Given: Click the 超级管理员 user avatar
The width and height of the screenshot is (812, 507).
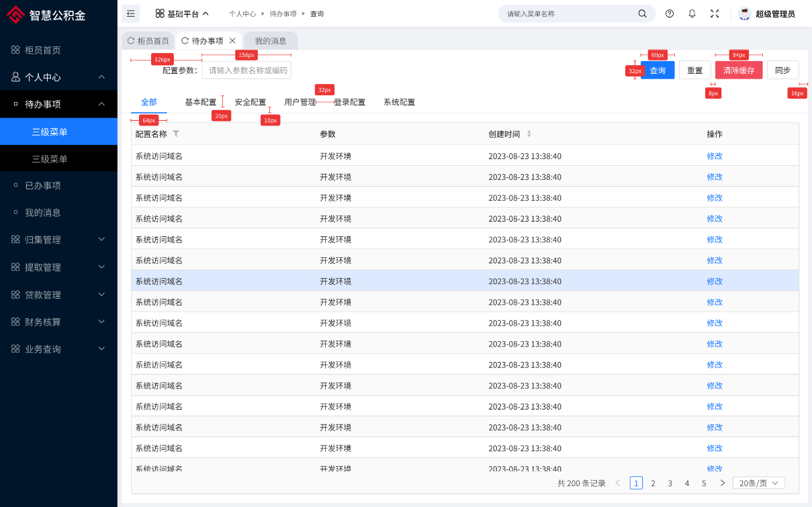Looking at the screenshot, I should 744,13.
